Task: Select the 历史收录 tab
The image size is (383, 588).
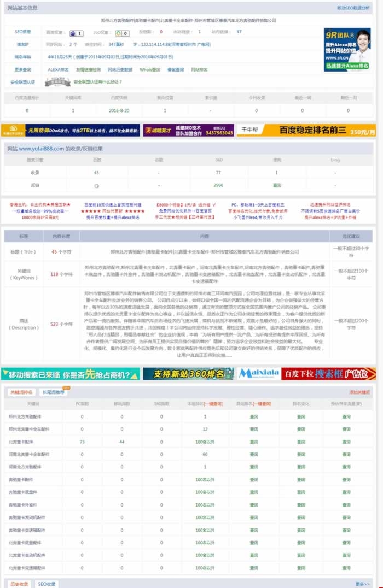Action: pyautogui.click(x=19, y=584)
